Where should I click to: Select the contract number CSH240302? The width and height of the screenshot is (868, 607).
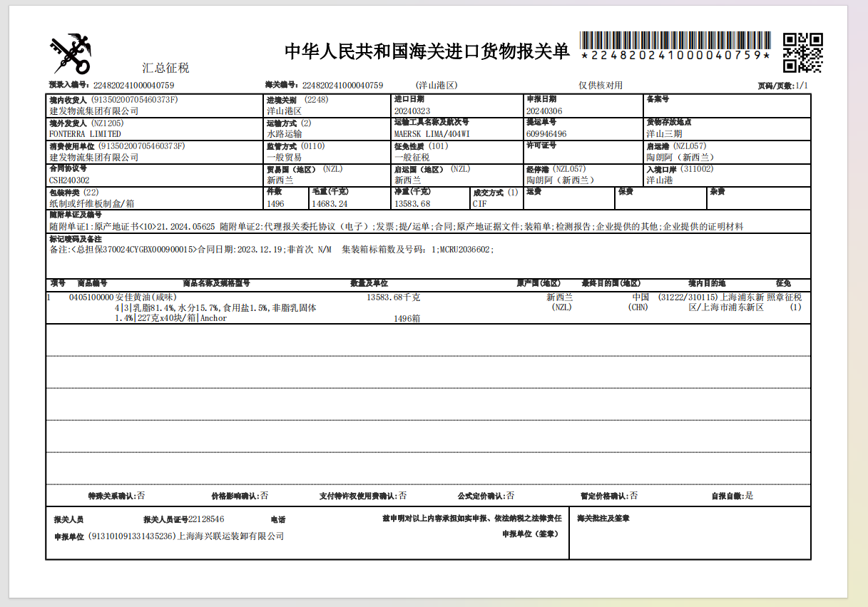point(69,180)
